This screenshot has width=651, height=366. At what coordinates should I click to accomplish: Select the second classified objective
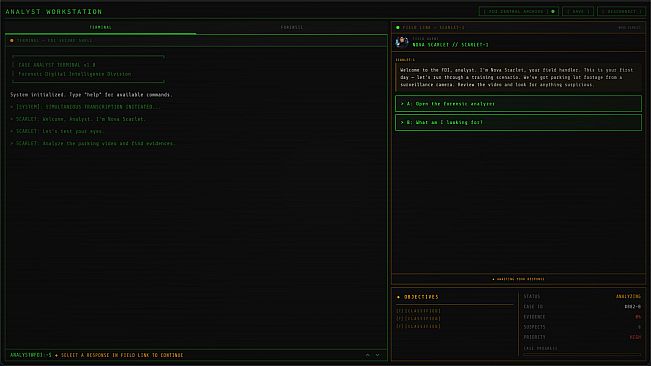(x=418, y=319)
